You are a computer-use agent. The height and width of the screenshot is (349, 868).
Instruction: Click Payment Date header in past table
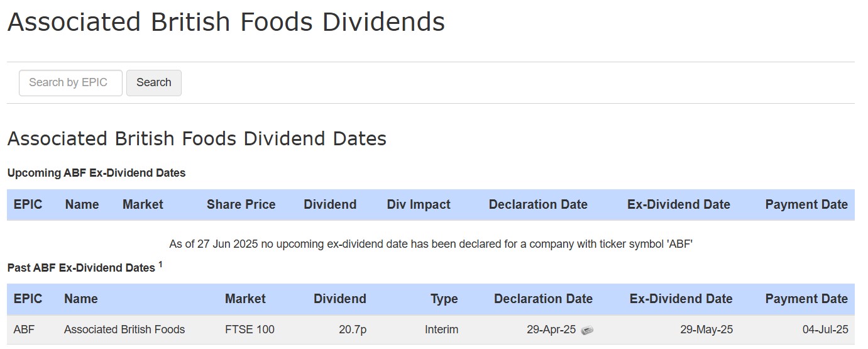pos(806,299)
